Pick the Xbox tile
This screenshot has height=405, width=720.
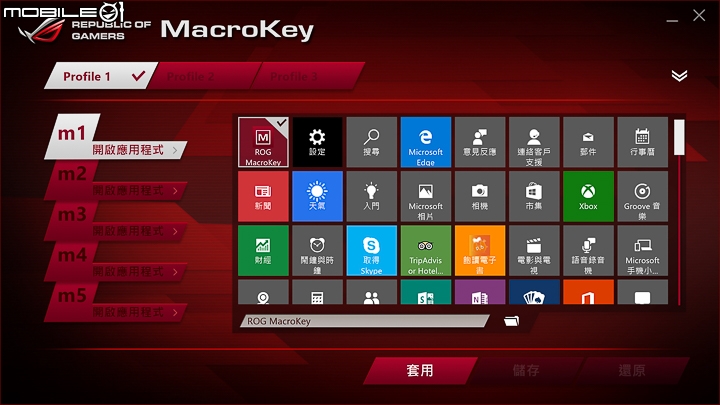(588, 196)
